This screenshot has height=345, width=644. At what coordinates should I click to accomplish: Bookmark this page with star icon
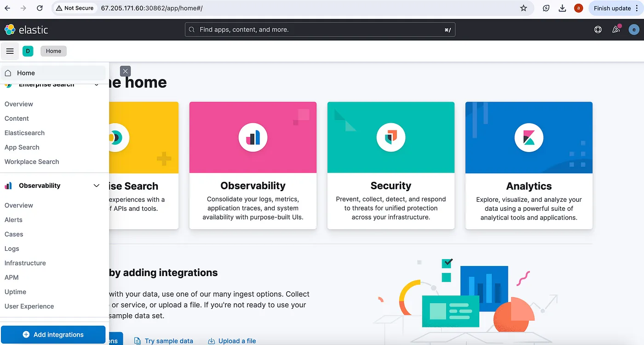click(x=523, y=8)
